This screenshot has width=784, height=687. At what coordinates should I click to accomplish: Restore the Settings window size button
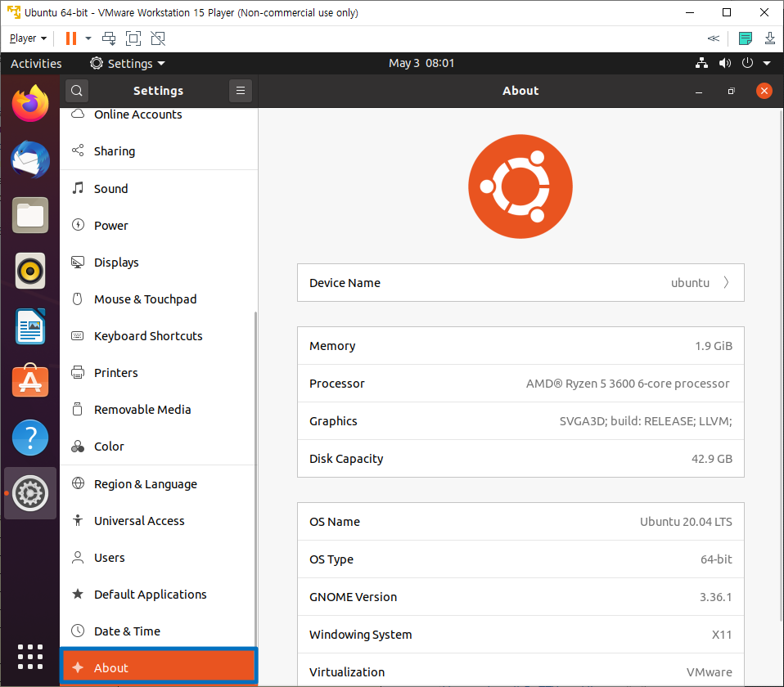click(x=731, y=91)
